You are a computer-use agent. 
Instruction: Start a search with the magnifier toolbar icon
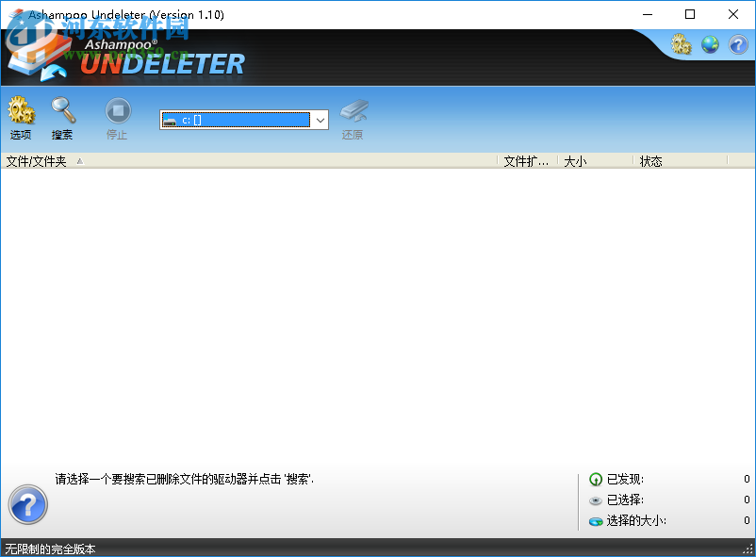tap(61, 110)
